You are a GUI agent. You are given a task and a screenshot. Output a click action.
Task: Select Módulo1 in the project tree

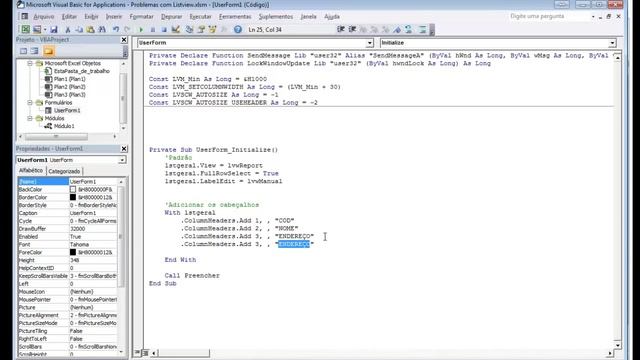(64, 126)
